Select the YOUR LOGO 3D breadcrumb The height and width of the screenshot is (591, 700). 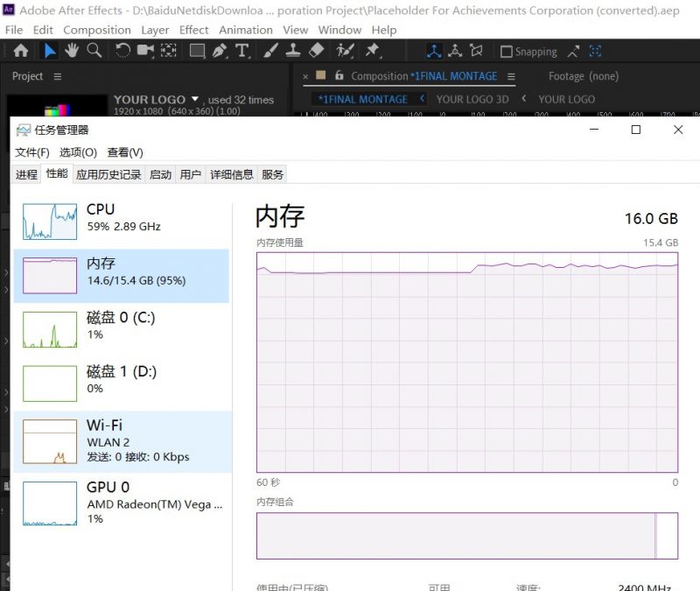472,99
